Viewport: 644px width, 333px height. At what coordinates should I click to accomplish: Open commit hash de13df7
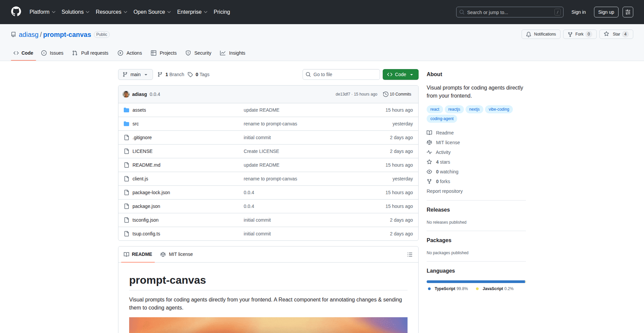(x=343, y=94)
